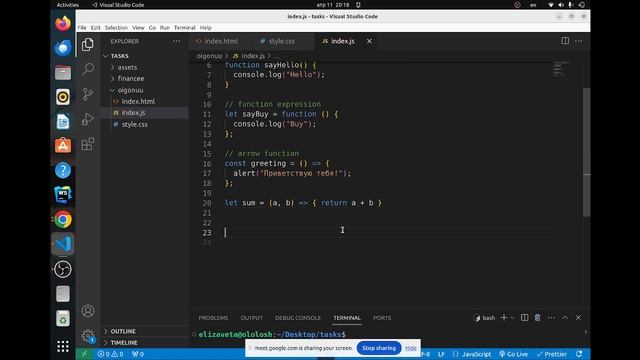Open terminal panel more actions ellipsis
Image resolution: width=640 pixels, height=360 pixels.
[x=551, y=318]
